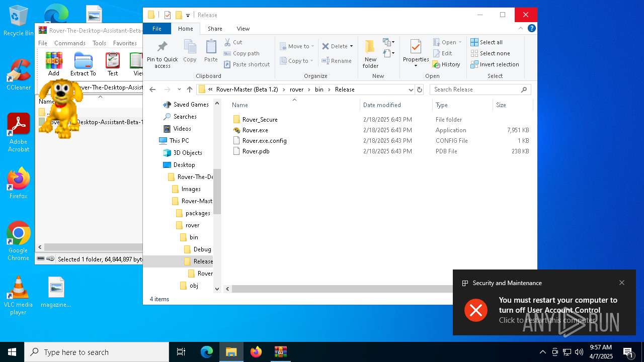This screenshot has height=362, width=644.
Task: Select the Debug folder in tree
Action: pos(198,249)
